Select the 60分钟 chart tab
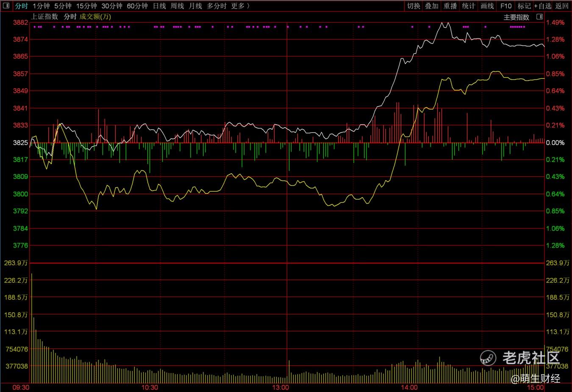572x392 pixels. point(137,6)
